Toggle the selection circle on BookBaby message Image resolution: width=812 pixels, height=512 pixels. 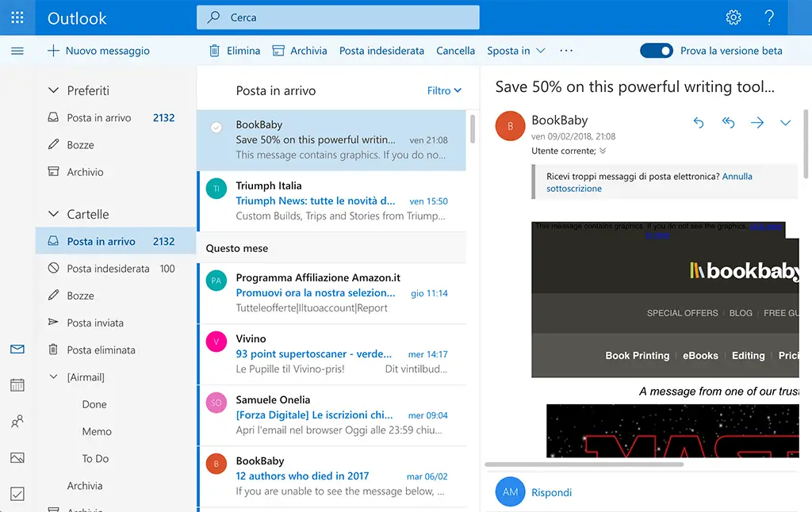click(x=216, y=127)
